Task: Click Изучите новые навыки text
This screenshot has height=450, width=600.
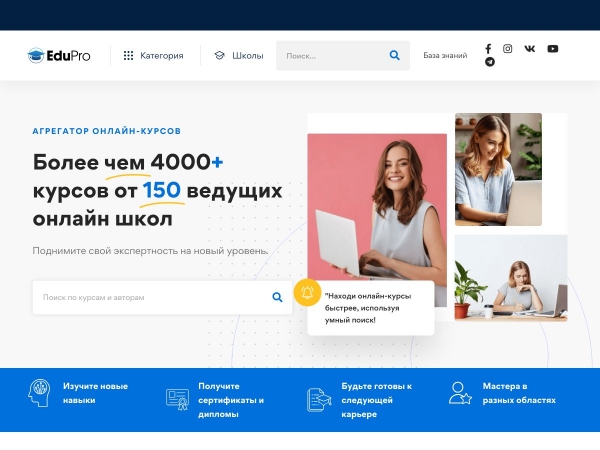Action: [x=95, y=393]
